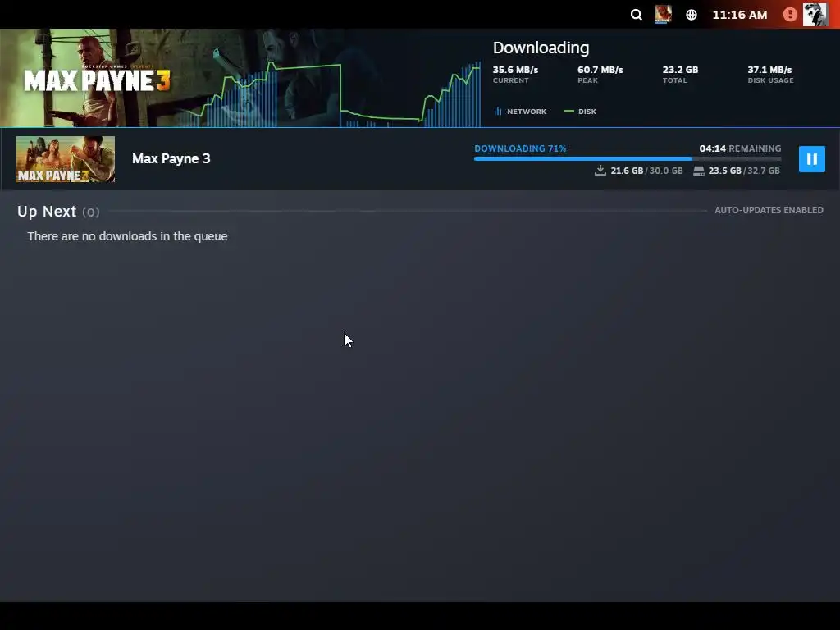This screenshot has height=630, width=840.
Task: Click the DISK graph legend
Action: (x=580, y=112)
